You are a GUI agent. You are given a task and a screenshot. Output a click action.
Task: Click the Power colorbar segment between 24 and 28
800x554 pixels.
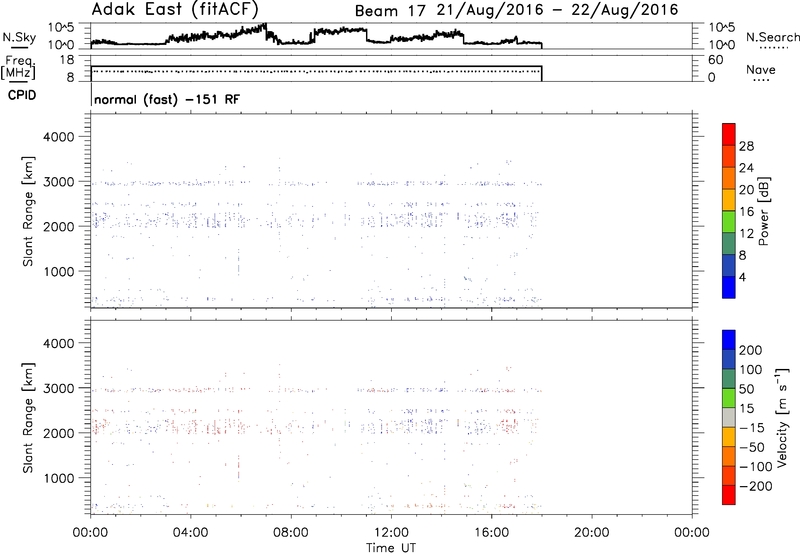coord(729,156)
